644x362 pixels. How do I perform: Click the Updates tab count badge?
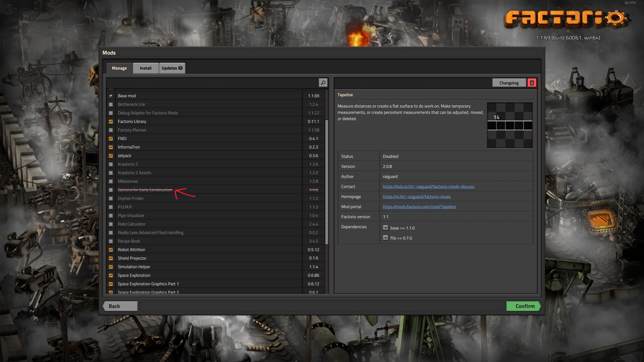(180, 68)
